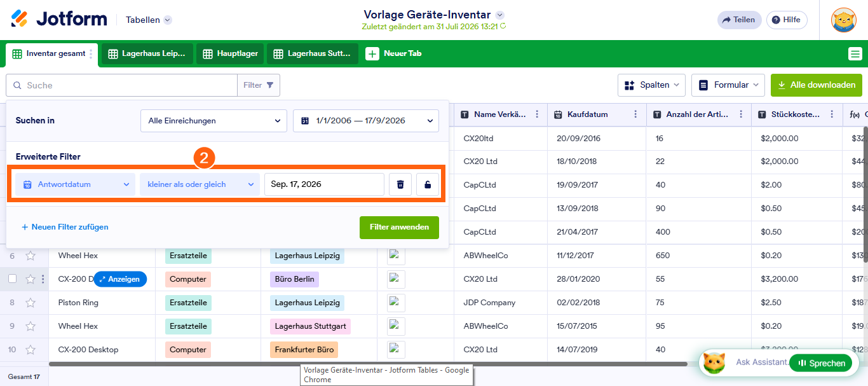Open the Spalten columns dropdown
The width and height of the screenshot is (868, 386).
[x=652, y=85]
